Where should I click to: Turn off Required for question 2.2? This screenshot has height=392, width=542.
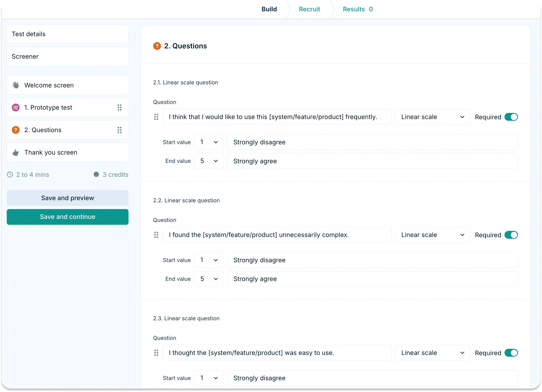point(511,235)
